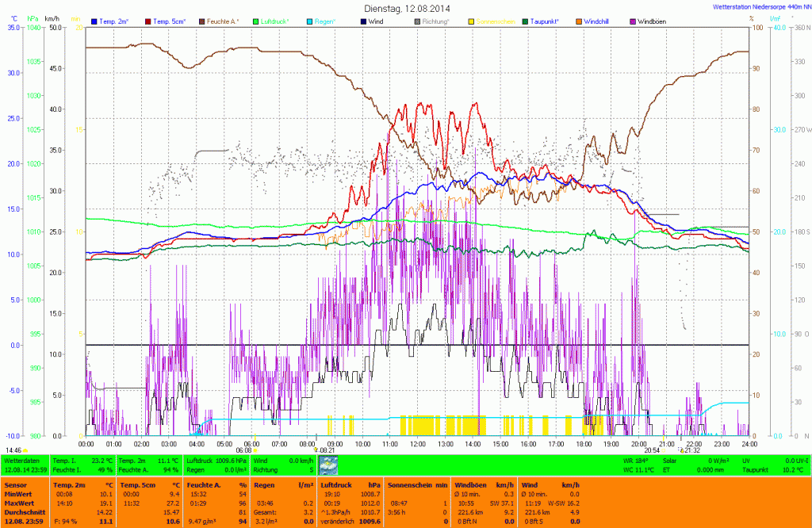
Task: Click the 12:00 time axis marker
Action: pyautogui.click(x=417, y=443)
